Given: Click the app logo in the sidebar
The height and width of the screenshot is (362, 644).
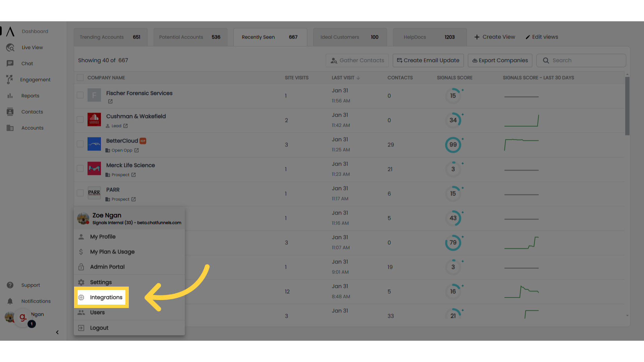Looking at the screenshot, I should (x=10, y=31).
